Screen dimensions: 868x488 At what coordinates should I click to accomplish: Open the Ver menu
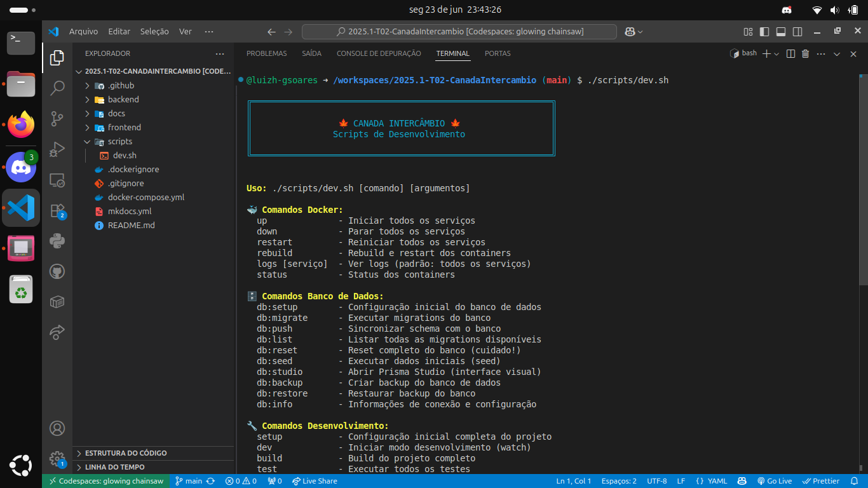[x=186, y=31]
